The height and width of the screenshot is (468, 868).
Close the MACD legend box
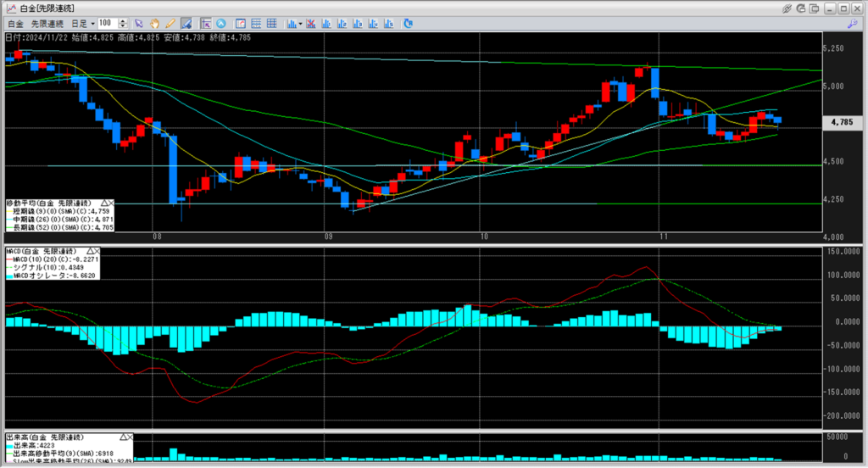[x=97, y=252]
